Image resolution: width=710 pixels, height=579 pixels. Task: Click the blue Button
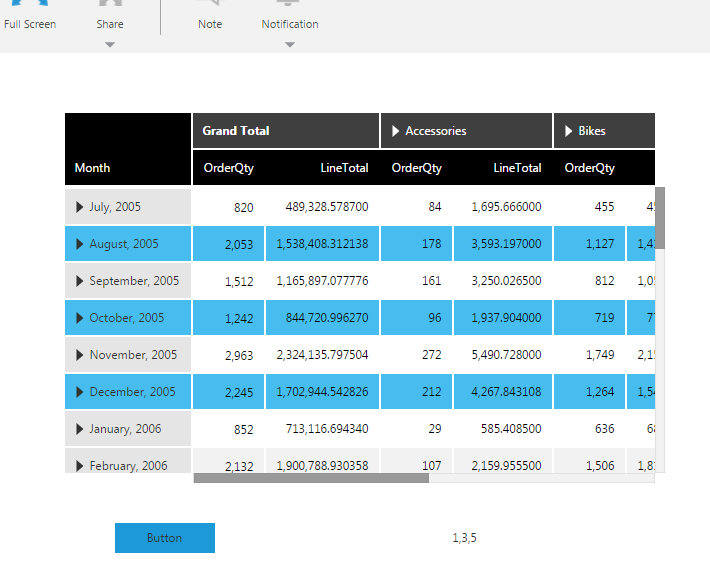coord(164,538)
